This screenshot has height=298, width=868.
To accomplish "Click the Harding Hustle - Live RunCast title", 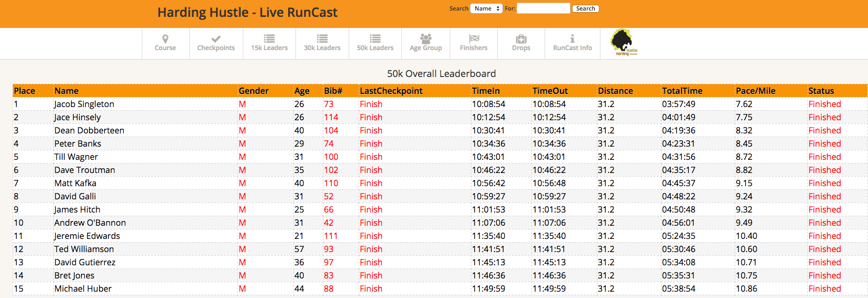I will pos(248,13).
